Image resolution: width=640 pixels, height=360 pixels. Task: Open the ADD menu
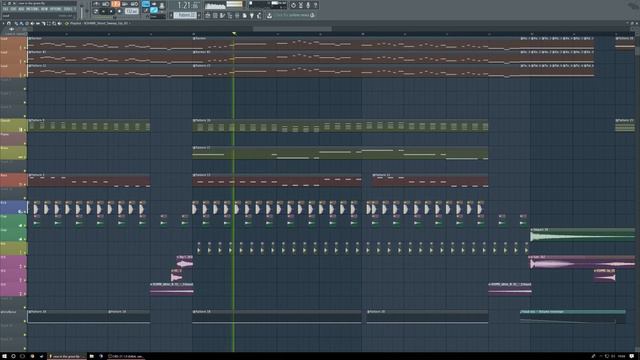(21, 9)
